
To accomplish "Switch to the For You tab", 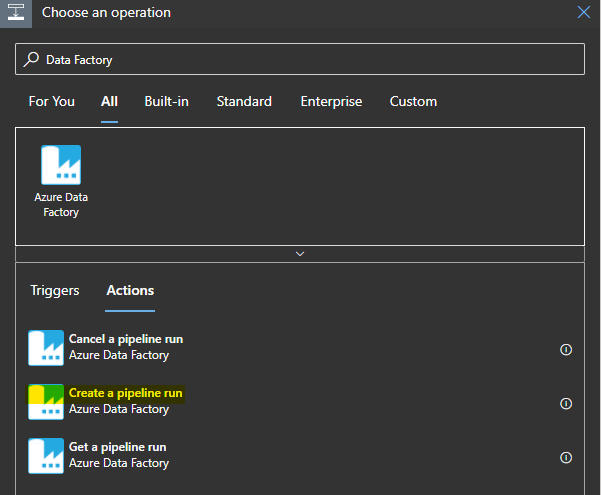I will (x=51, y=101).
